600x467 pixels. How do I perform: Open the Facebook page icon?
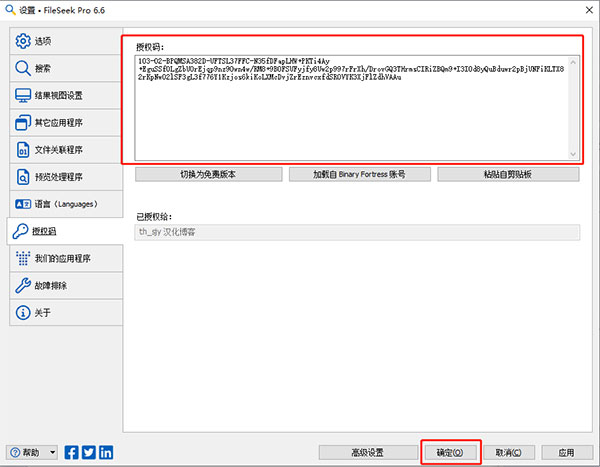pos(71,452)
